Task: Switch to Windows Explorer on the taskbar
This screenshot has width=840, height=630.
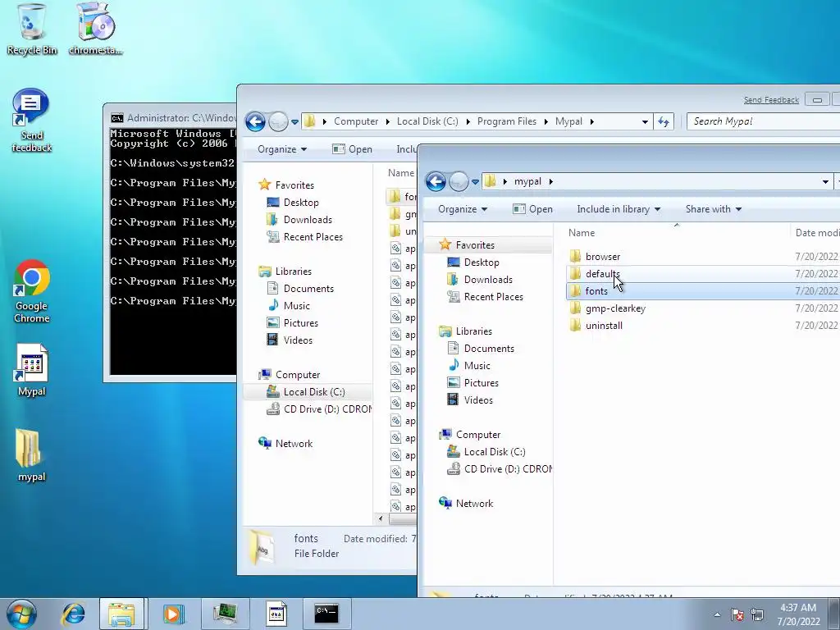Action: point(121,614)
